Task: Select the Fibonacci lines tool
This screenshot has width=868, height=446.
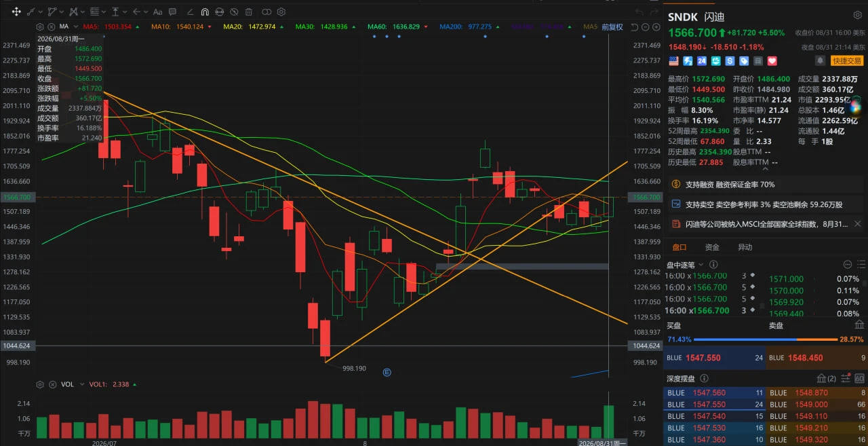Action: pos(94,12)
